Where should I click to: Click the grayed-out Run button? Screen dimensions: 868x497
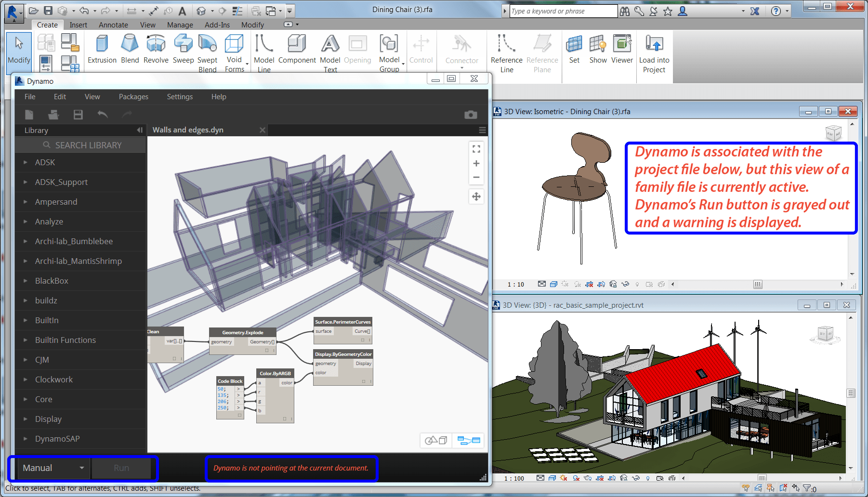[121, 468]
